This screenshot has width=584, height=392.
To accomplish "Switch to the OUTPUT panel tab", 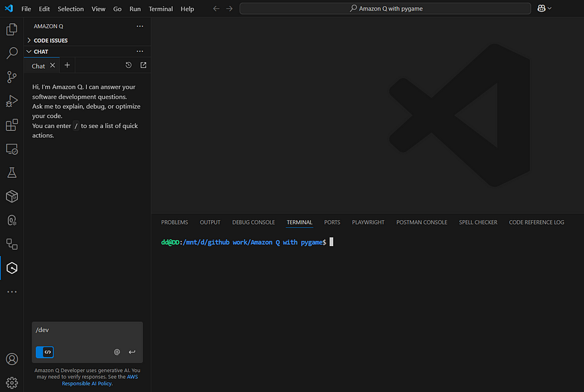I will (x=210, y=222).
